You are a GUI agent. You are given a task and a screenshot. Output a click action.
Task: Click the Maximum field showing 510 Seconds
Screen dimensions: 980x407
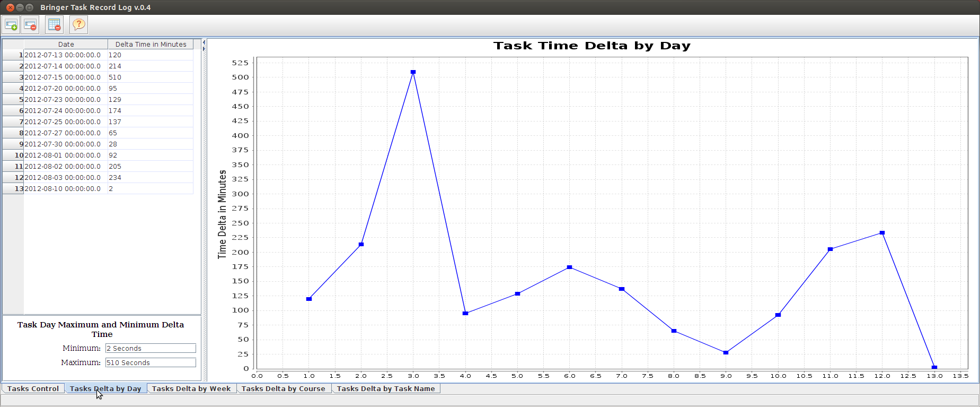click(x=151, y=362)
